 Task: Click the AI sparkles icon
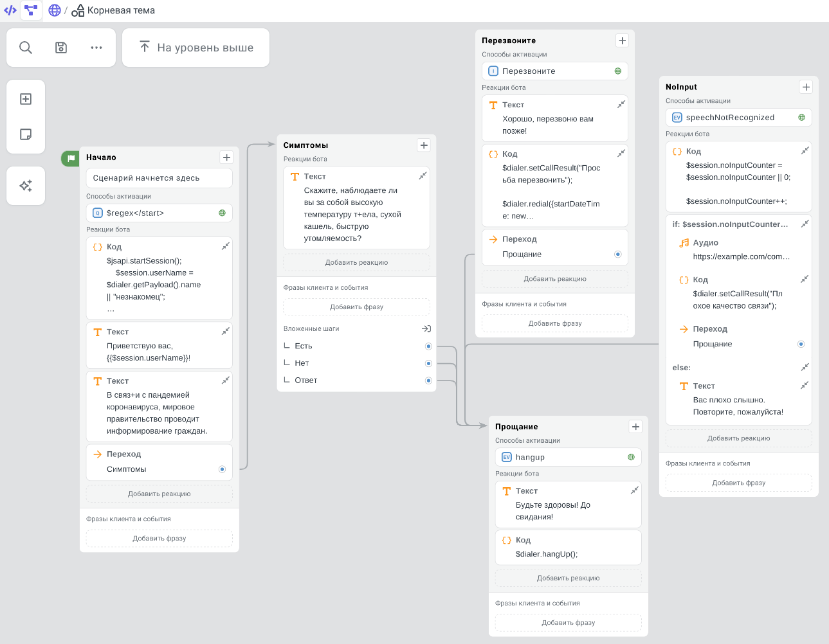(26, 186)
